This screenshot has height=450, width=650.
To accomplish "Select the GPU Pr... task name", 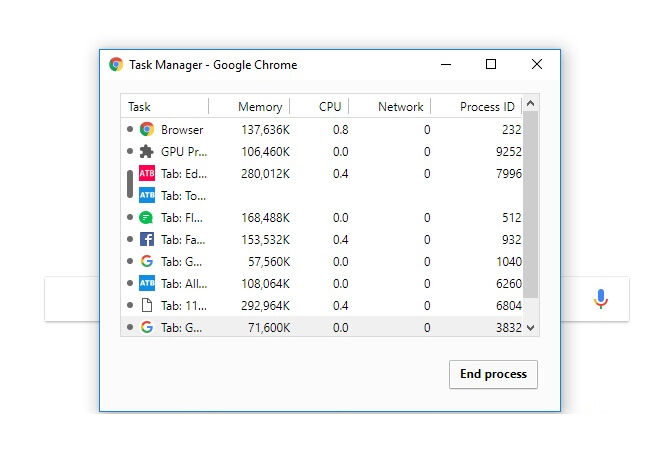I will tap(184, 152).
